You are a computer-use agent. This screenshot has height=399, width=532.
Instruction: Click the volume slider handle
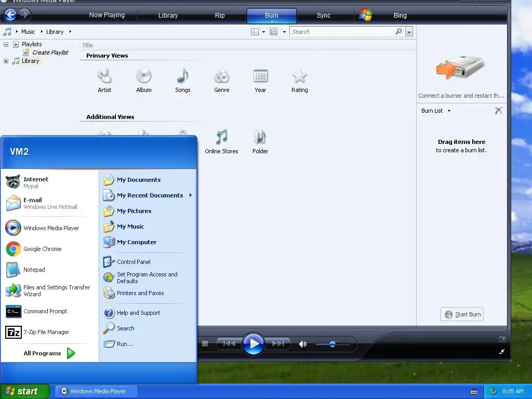[332, 344]
